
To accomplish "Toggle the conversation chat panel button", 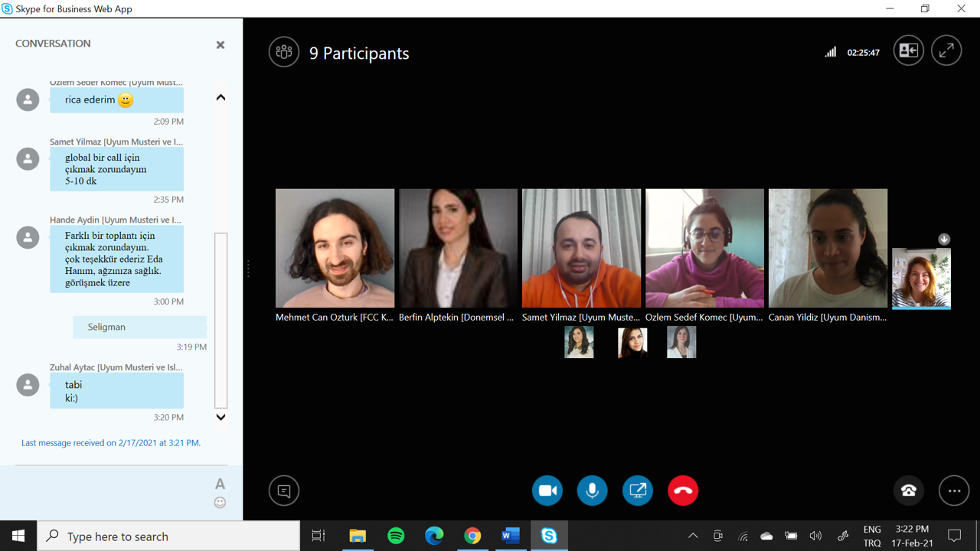I will click(x=284, y=491).
